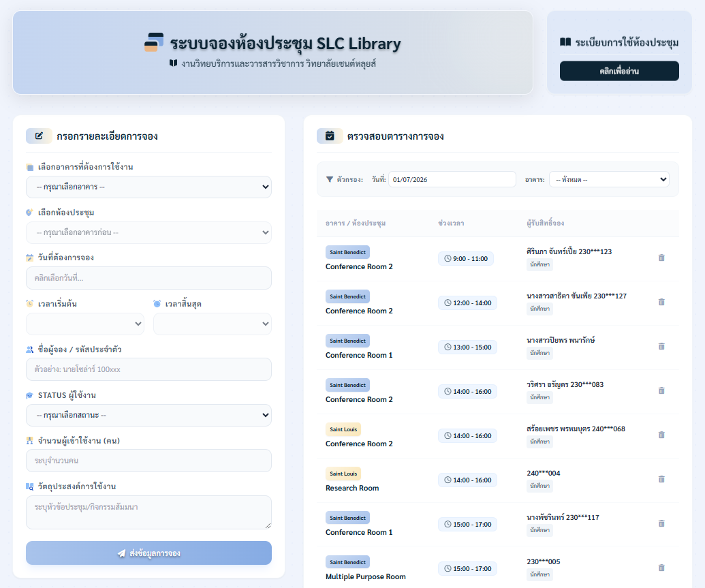Remove the 13:00 - 15:00 Conference Room 1 booking
Viewport: 705px width, 588px height.
coord(661,346)
